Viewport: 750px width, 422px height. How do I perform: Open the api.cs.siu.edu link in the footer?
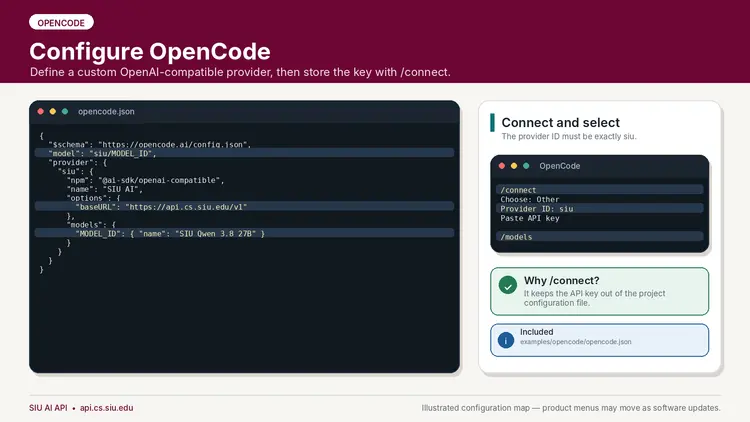point(106,408)
